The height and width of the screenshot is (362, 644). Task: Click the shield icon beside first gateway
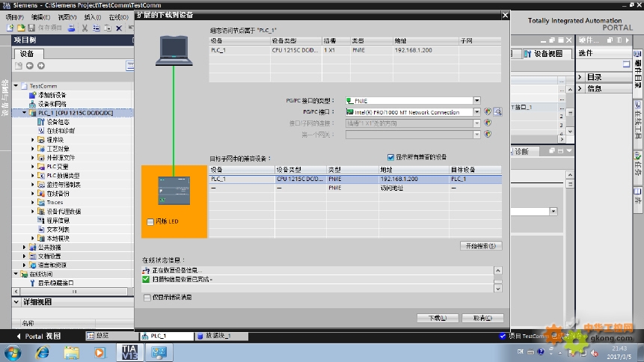[488, 134]
